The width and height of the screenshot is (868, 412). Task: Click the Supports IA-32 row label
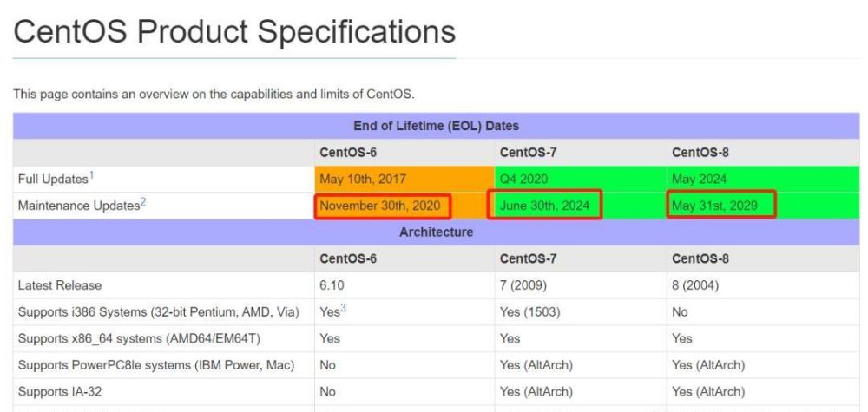tap(60, 391)
